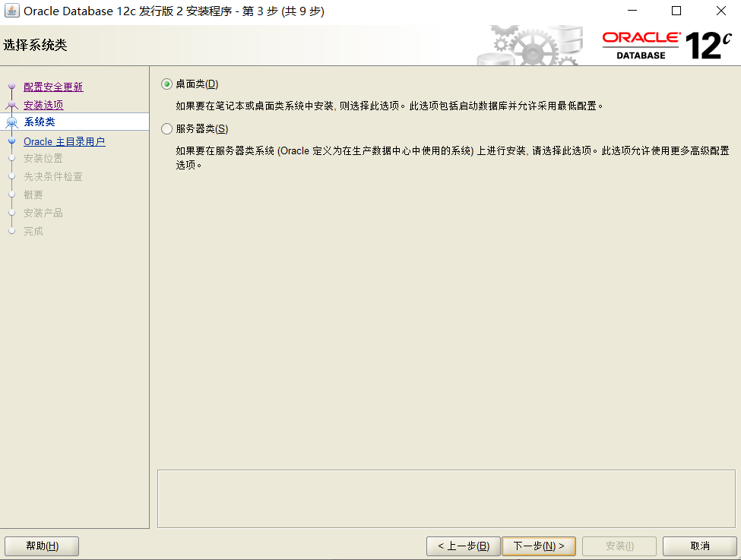Click the step marker beside Oracle 主目录用户
The image size is (741, 560).
(x=12, y=141)
